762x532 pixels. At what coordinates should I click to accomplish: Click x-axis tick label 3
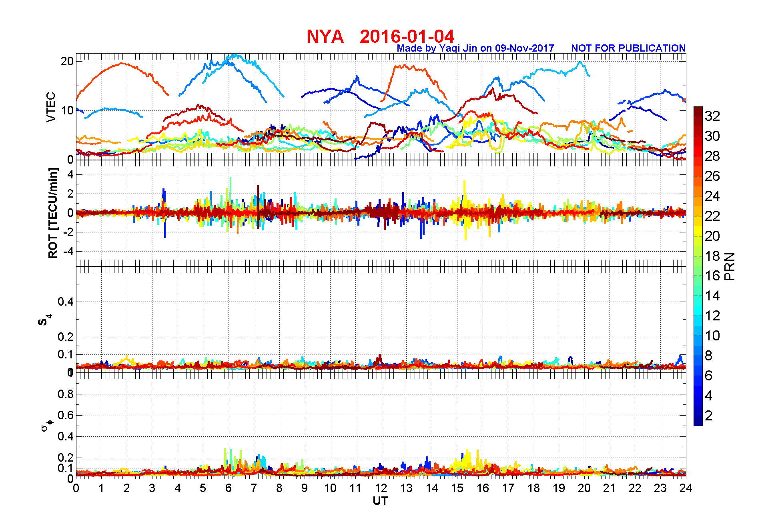click(152, 488)
